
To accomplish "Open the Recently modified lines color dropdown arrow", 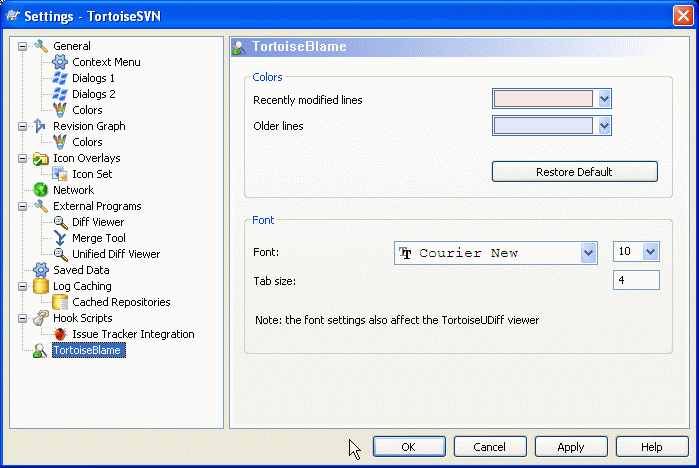I will click(604, 99).
